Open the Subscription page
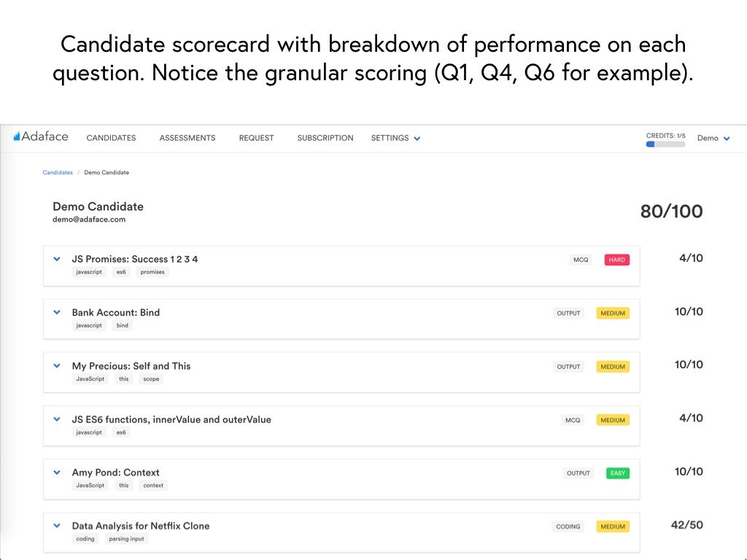Image resolution: width=747 pixels, height=560 pixels. (x=325, y=138)
